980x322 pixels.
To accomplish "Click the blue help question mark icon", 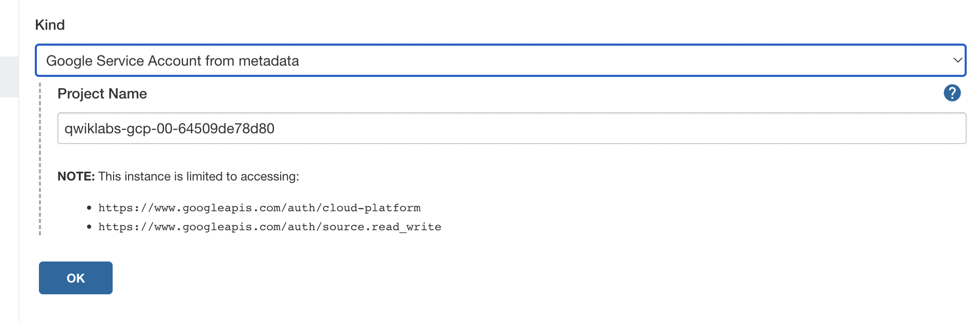I will [x=952, y=93].
